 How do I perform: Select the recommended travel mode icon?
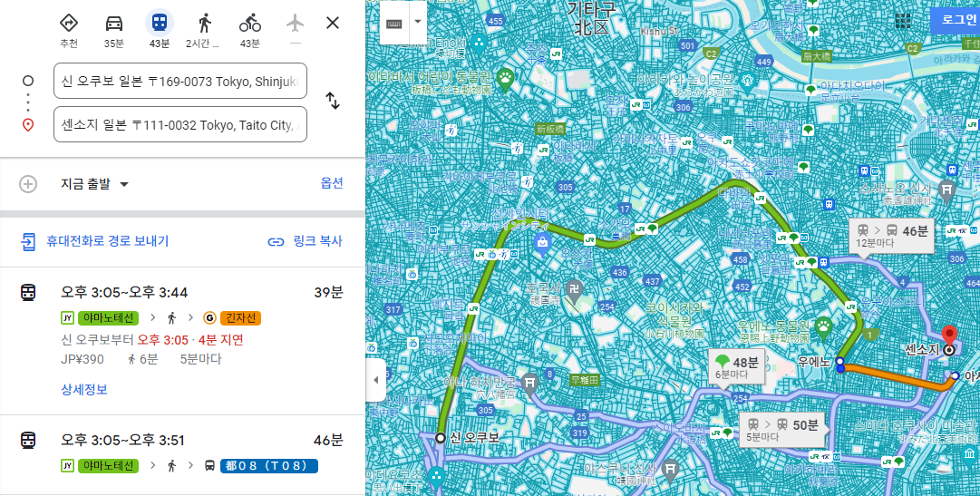tap(69, 24)
